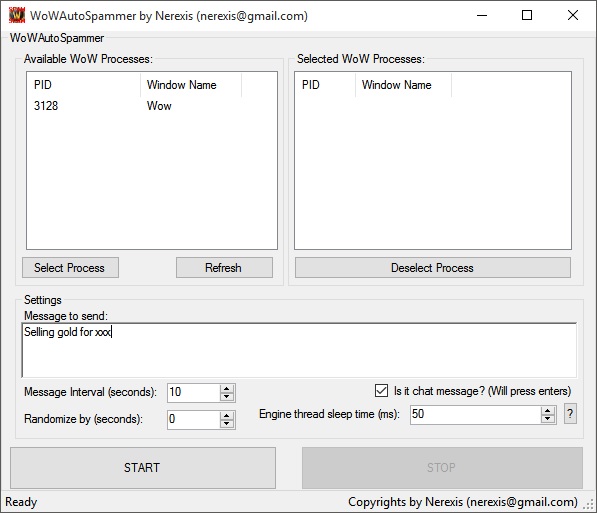Click Window Name header in Available Processes
597x513 pixels.
191,85
